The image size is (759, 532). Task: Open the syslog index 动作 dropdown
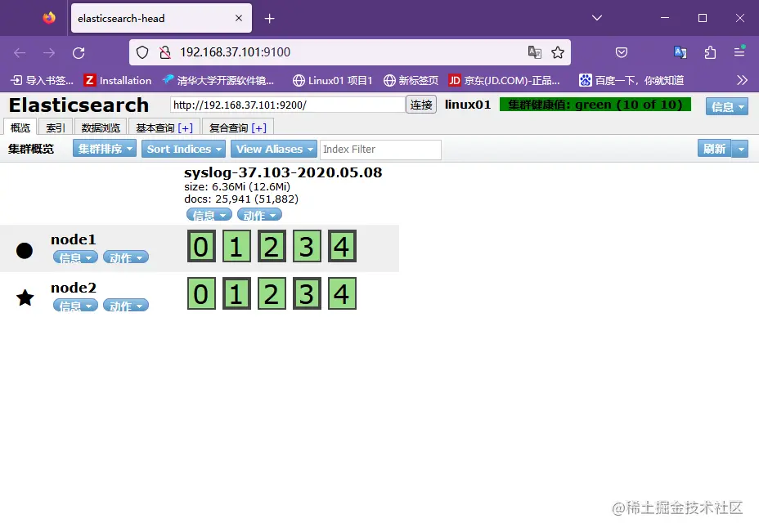click(259, 215)
